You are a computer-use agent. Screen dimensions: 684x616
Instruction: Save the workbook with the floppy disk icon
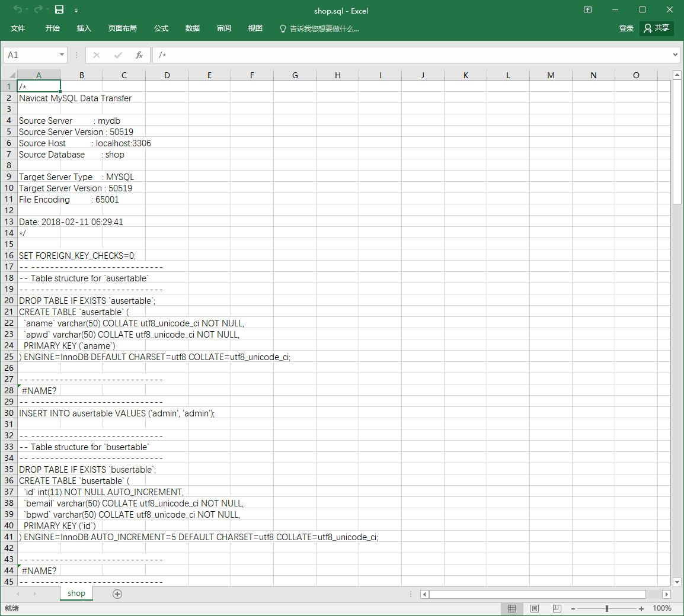[59, 9]
